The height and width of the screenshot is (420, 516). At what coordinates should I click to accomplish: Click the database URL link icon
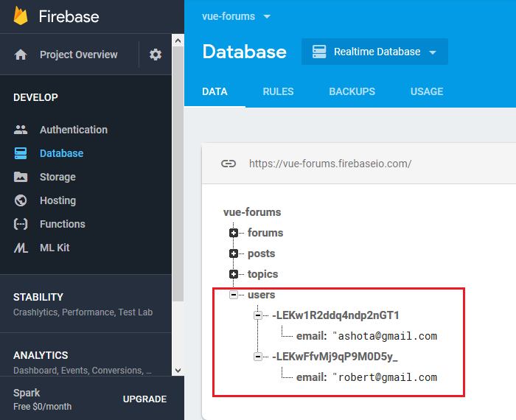[x=229, y=164]
